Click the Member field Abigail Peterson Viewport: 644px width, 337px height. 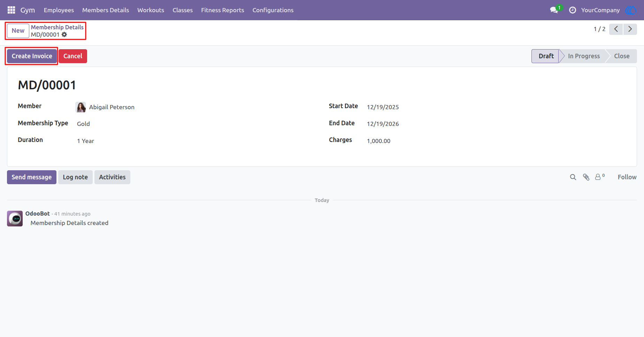click(x=112, y=107)
